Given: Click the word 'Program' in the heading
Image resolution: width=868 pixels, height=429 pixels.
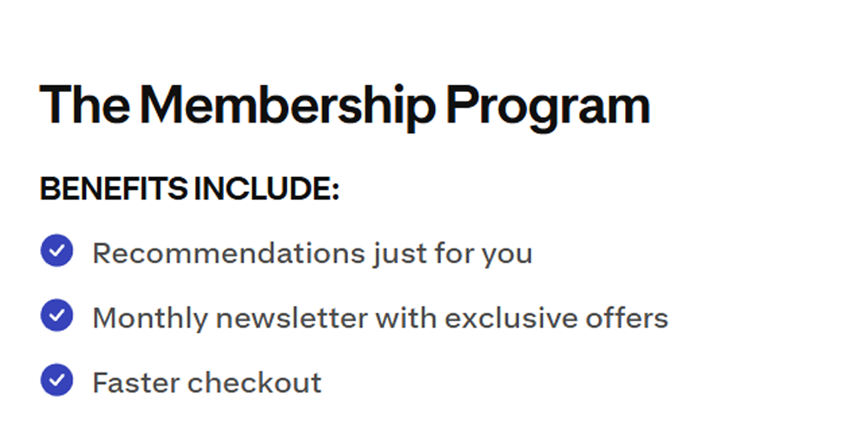Looking at the screenshot, I should click(549, 106).
